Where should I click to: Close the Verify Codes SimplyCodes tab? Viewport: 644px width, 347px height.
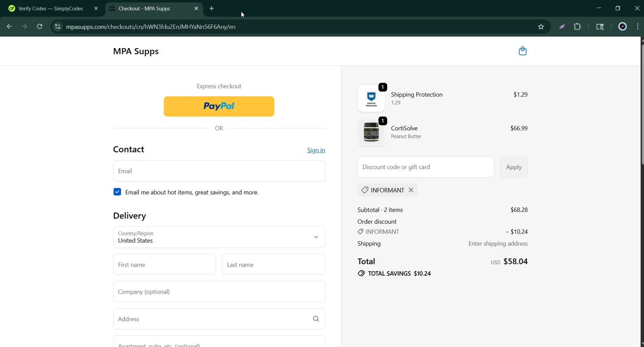point(96,9)
